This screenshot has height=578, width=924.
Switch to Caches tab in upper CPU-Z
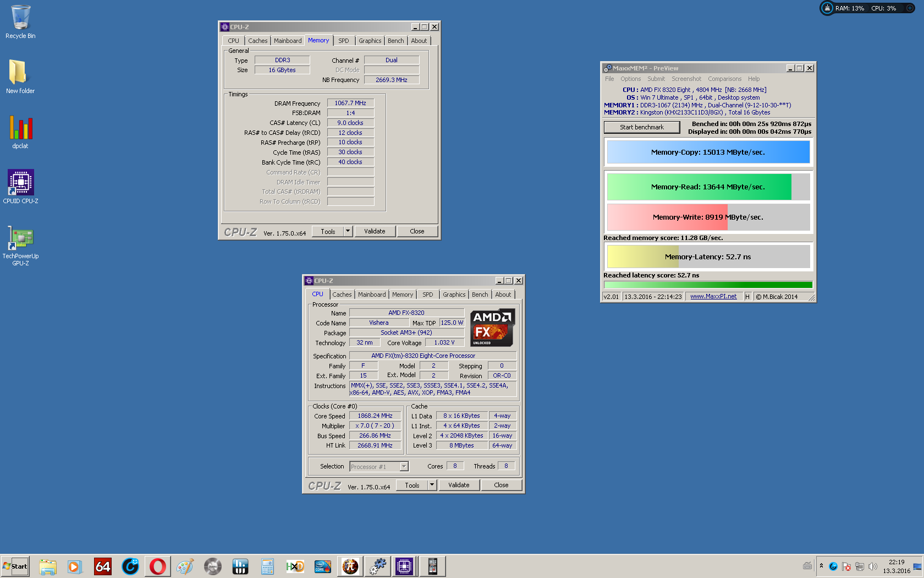257,41
